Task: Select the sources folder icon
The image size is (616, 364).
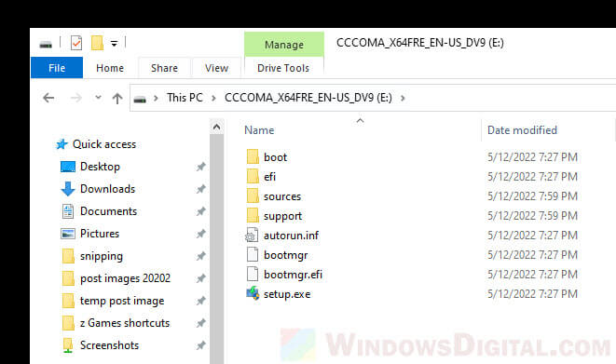Action: coord(253,196)
